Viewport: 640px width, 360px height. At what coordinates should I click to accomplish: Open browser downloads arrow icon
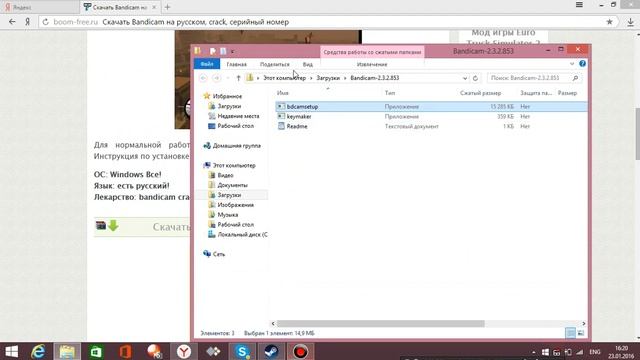[x=631, y=22]
